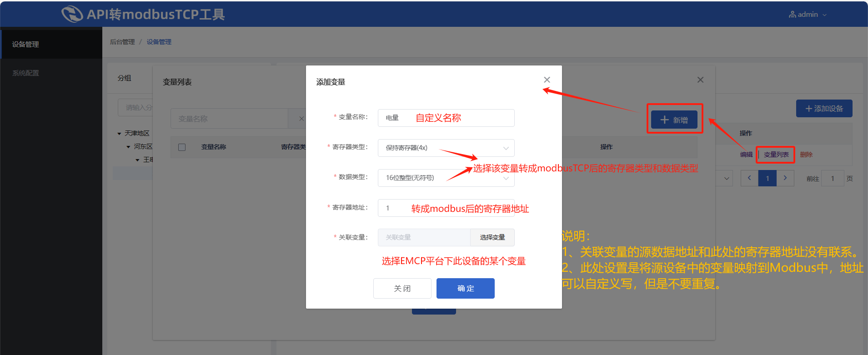
Task: Toggle the select-all checkbox in variable table
Action: [182, 147]
